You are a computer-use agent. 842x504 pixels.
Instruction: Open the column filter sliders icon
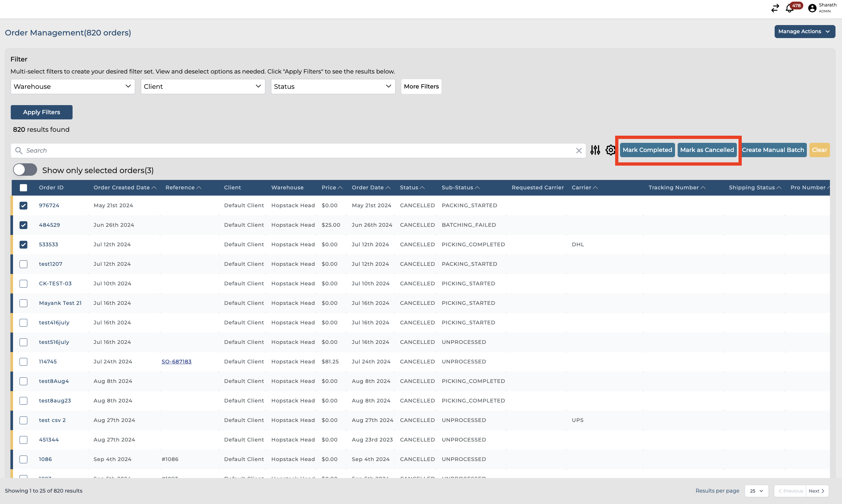pos(595,150)
